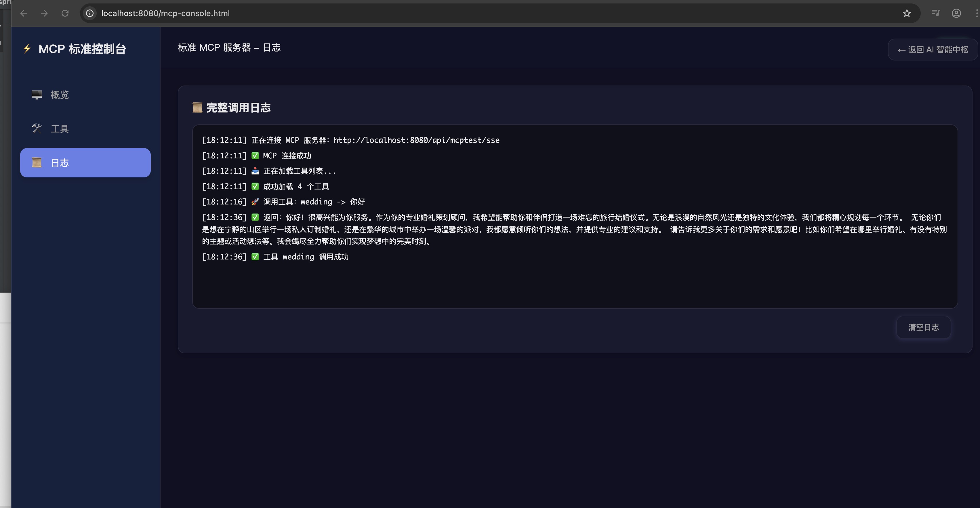
Task: Click the 完整调用日志 heading
Action: pyautogui.click(x=238, y=108)
